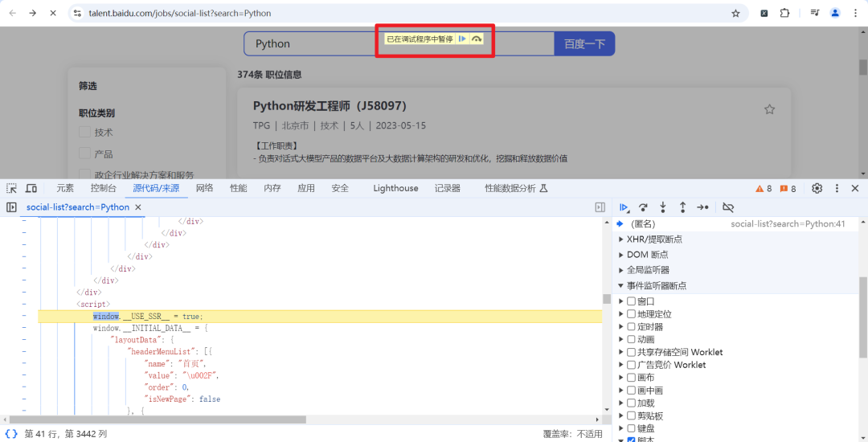The width and height of the screenshot is (868, 442).
Task: Open the DevTools customize three-dot menu
Action: (x=837, y=189)
